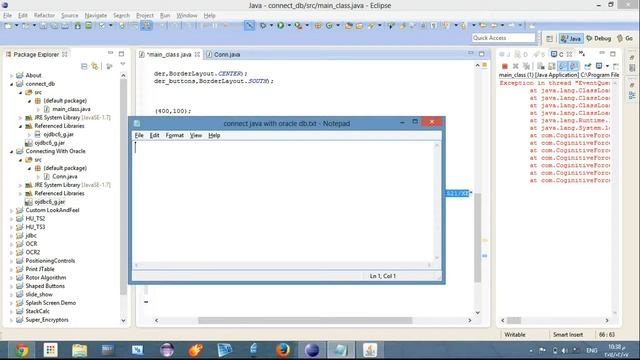Expand the Custom LookAndFeel project
Screen dimensions: 640x360
(12, 210)
